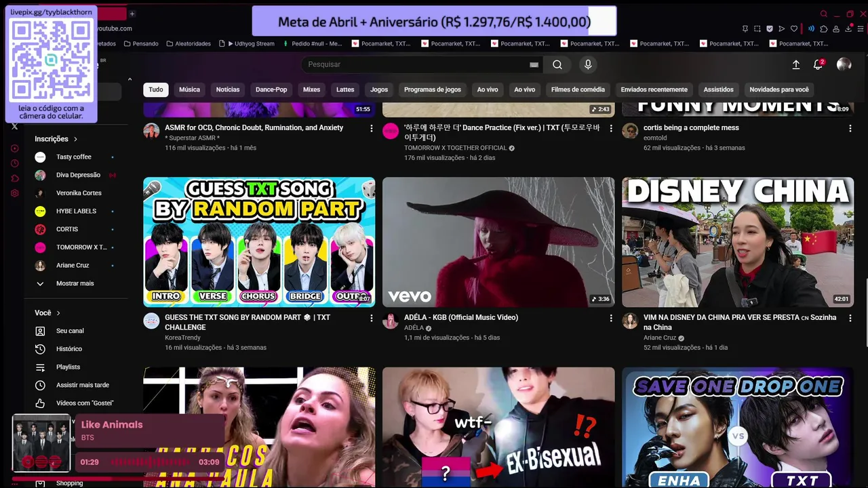The image size is (868, 488).
Task: Open the Tasty coffee subscription
Action: coord(75,157)
